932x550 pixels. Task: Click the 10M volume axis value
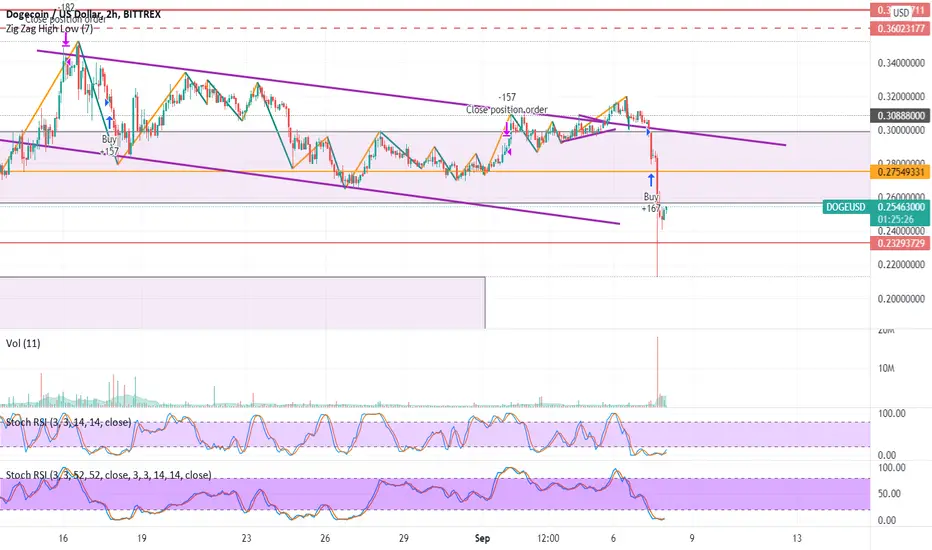tap(886, 369)
